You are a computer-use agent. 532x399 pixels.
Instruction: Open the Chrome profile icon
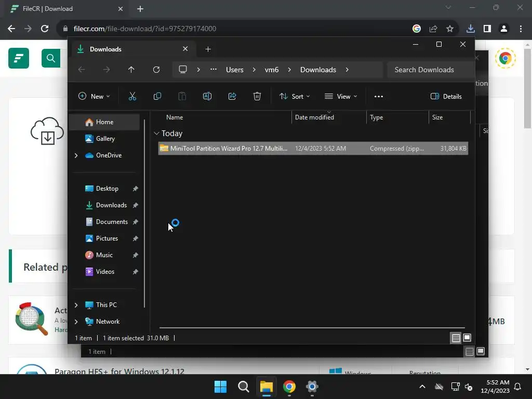pos(504,29)
